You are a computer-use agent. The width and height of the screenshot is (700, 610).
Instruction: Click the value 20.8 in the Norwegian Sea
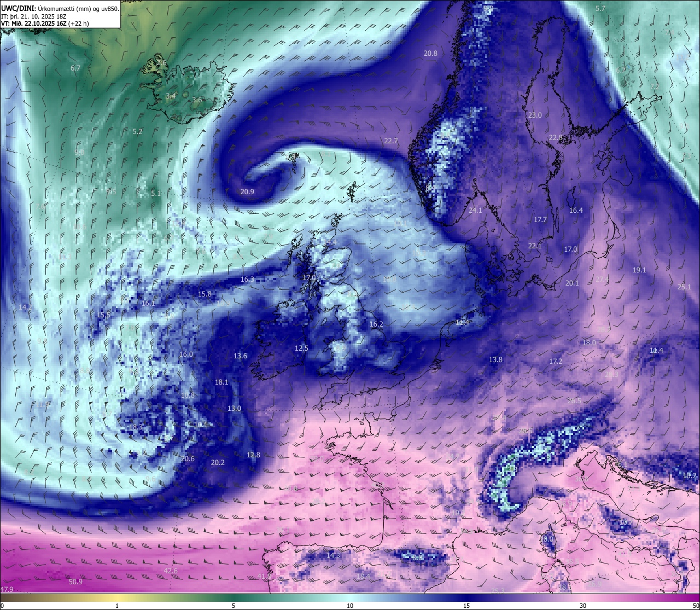[x=430, y=54]
